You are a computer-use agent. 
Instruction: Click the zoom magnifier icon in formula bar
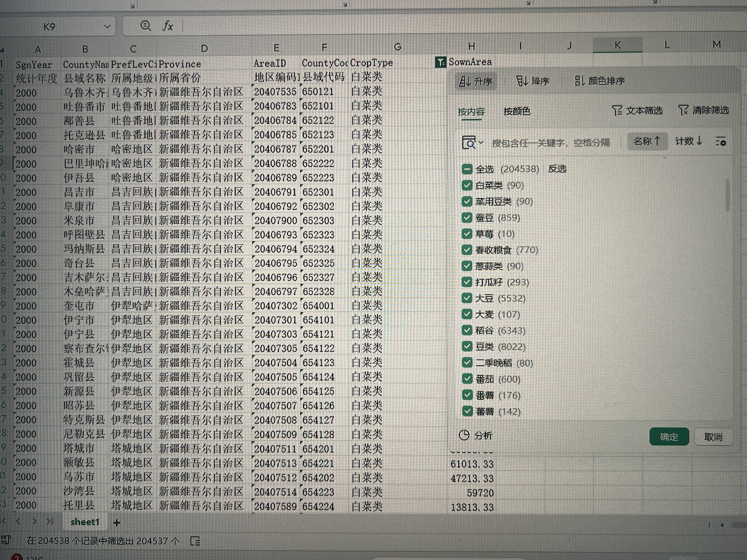146,26
